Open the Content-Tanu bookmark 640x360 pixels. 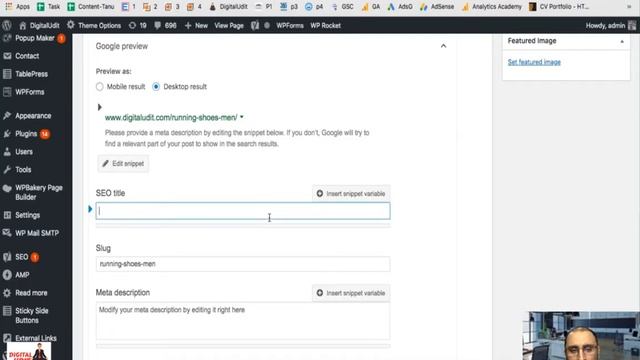tap(91, 7)
